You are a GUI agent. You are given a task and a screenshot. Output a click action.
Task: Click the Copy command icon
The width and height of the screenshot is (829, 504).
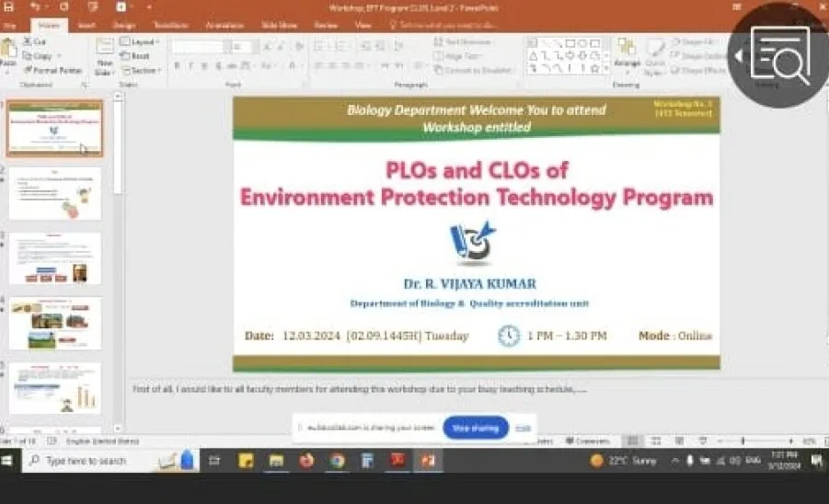(x=28, y=55)
